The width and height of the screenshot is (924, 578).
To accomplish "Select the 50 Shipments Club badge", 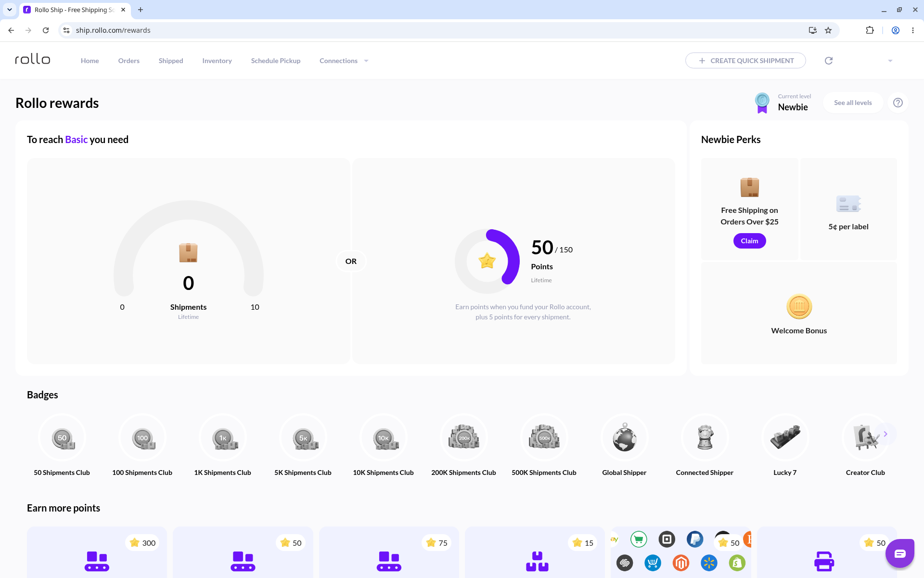I will pos(62,438).
